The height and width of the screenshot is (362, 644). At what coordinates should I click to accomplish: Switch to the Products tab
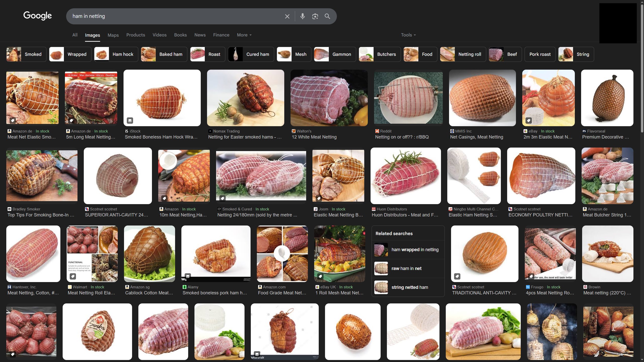click(136, 35)
